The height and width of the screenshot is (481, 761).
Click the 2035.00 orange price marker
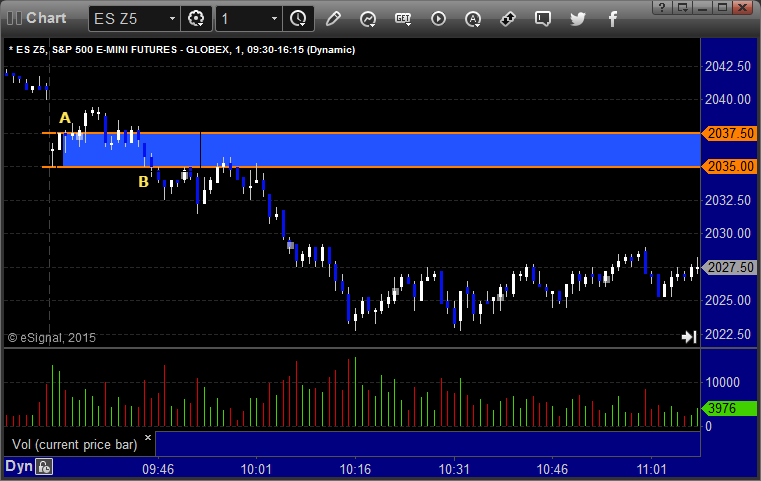click(729, 166)
